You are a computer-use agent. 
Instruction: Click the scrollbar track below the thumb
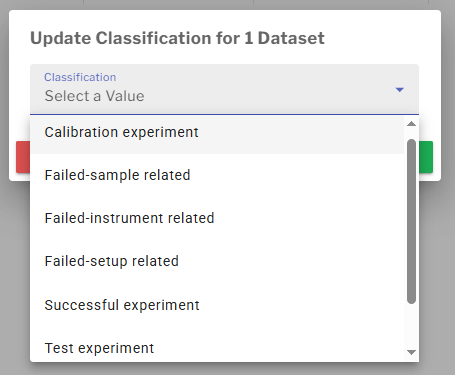411,324
